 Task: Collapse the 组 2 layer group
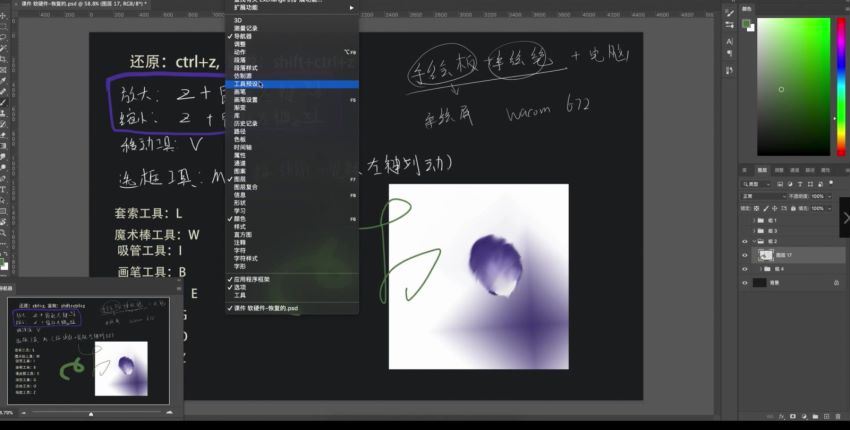click(754, 241)
